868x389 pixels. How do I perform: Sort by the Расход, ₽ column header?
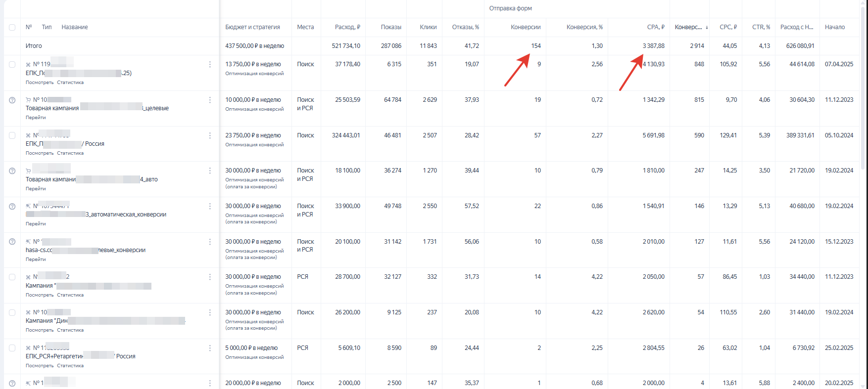click(x=347, y=27)
